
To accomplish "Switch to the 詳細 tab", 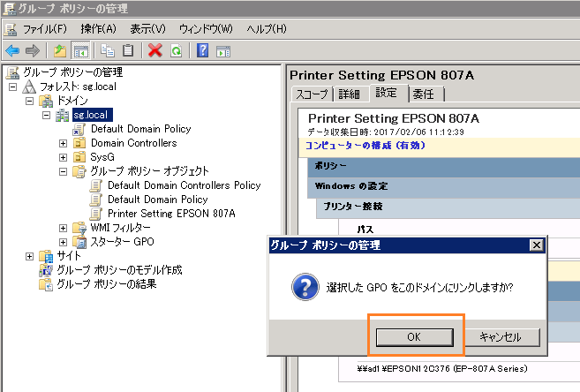I will [350, 94].
